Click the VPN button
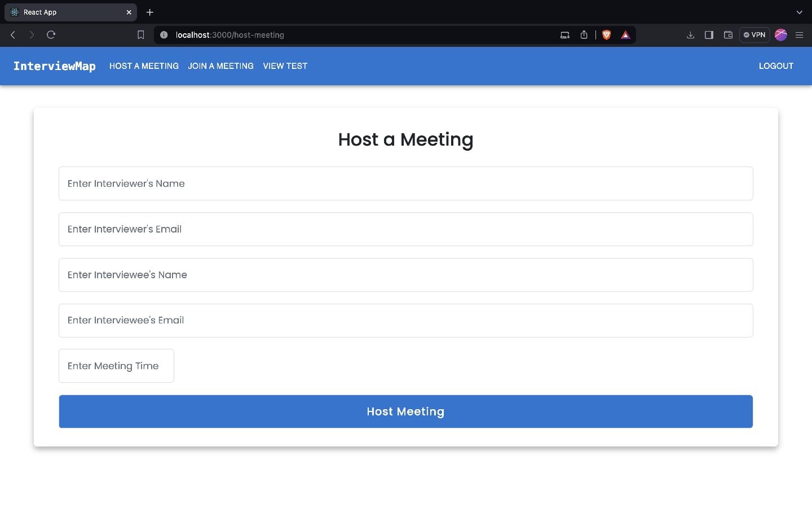 (754, 35)
